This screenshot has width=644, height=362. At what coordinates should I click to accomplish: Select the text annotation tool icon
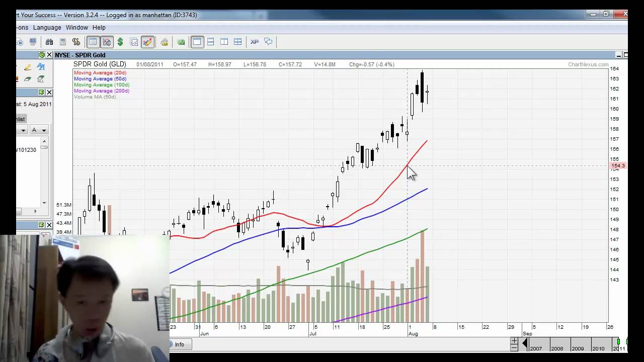[x=41, y=67]
